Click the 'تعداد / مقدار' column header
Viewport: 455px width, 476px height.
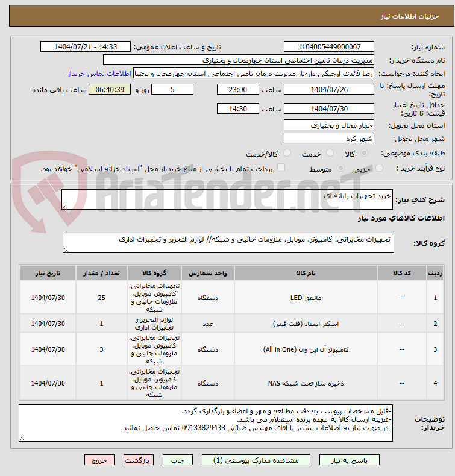click(101, 273)
